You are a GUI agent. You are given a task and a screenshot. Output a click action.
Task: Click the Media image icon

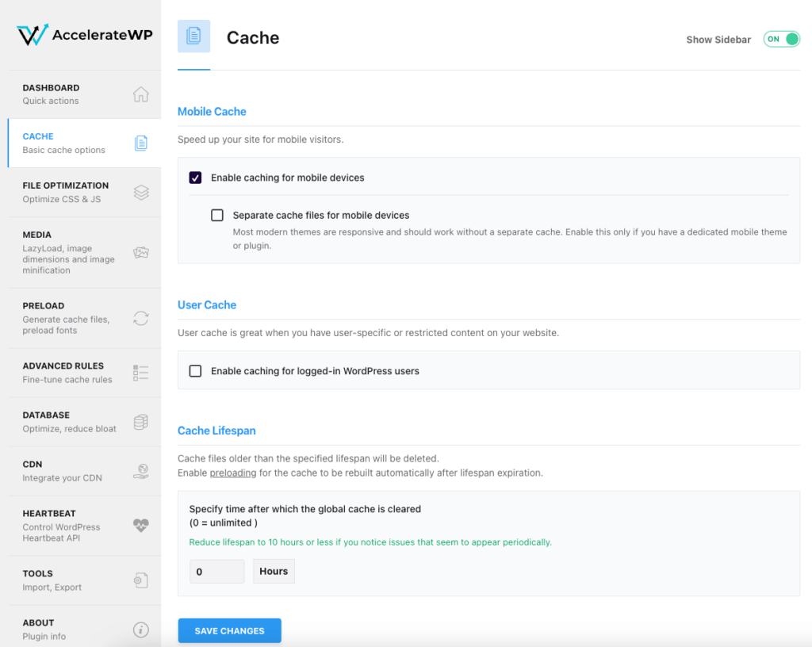tap(141, 251)
